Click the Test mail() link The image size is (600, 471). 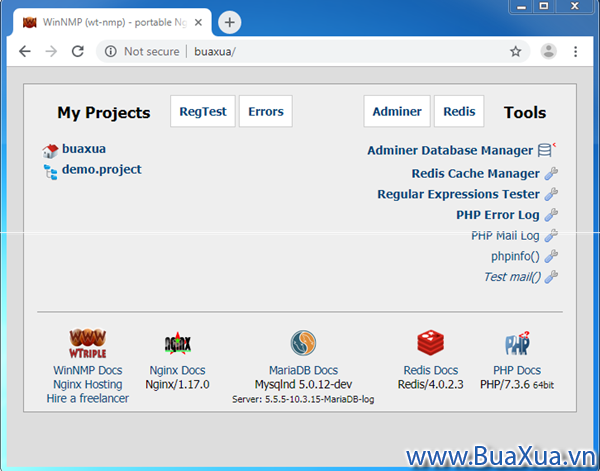[x=512, y=277]
